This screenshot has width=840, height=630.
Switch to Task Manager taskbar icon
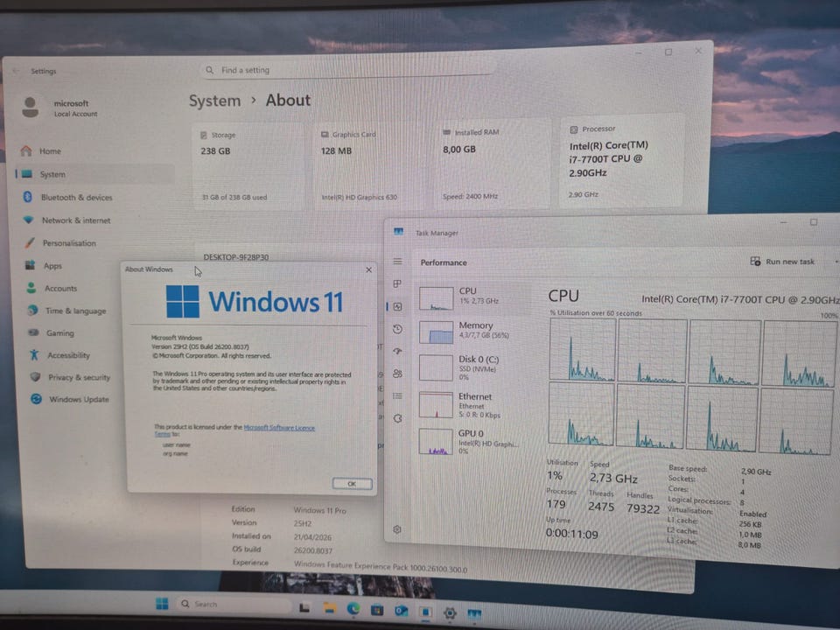[x=474, y=613]
